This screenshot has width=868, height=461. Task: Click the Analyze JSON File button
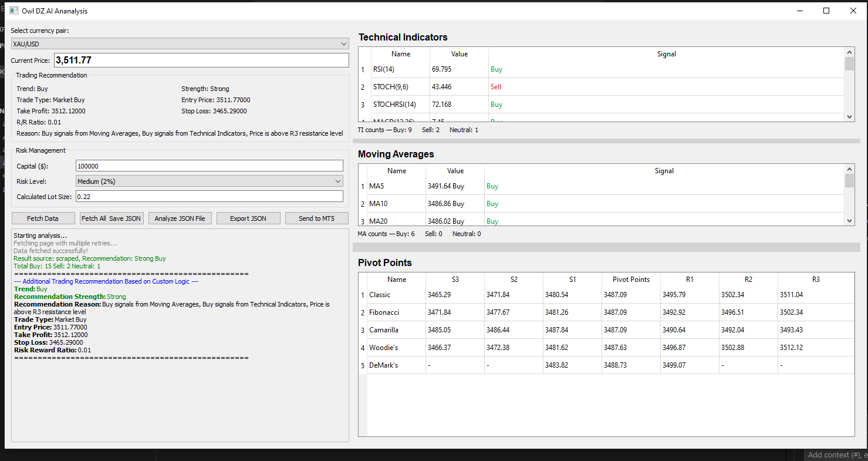click(x=180, y=218)
